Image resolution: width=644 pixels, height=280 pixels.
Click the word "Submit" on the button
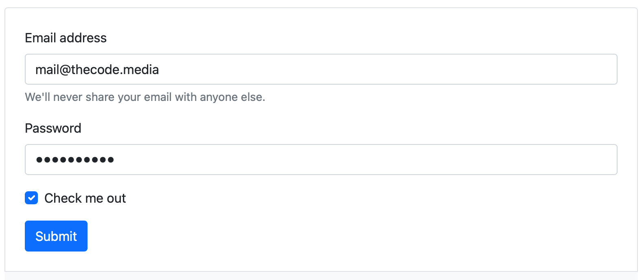pyautogui.click(x=56, y=236)
